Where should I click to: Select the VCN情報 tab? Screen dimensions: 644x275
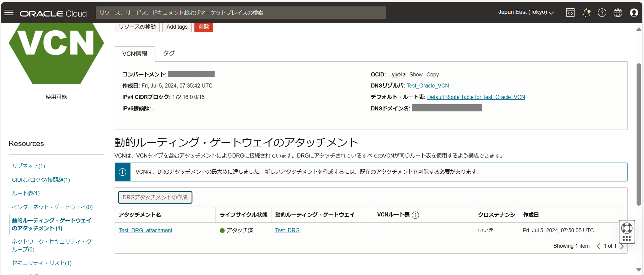click(135, 54)
